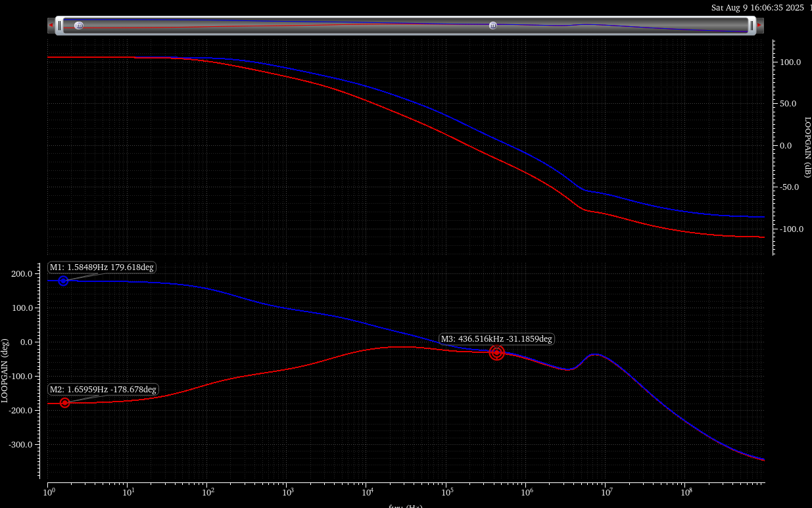Click the 10^8 frequency axis tick label
The image size is (812, 508).
point(686,491)
